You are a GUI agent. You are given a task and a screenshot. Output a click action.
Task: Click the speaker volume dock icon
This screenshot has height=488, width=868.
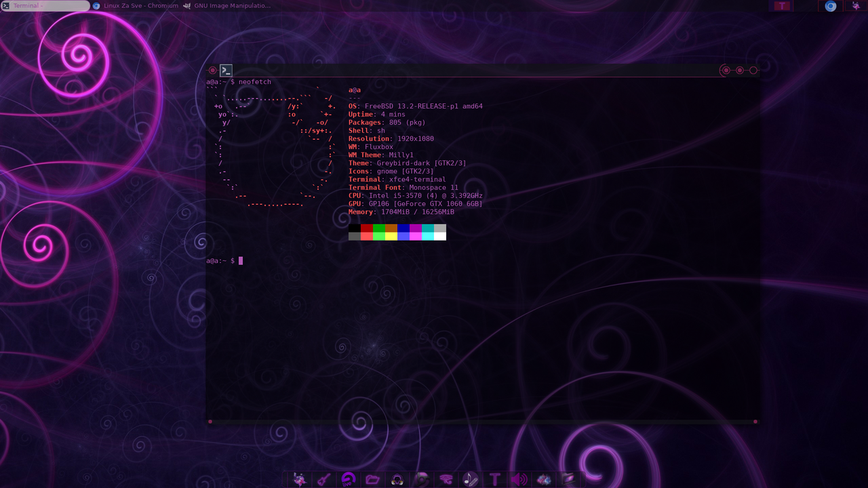click(x=519, y=479)
